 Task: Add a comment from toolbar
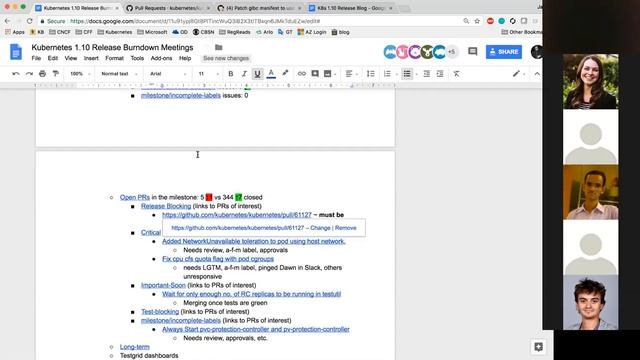tap(315, 74)
